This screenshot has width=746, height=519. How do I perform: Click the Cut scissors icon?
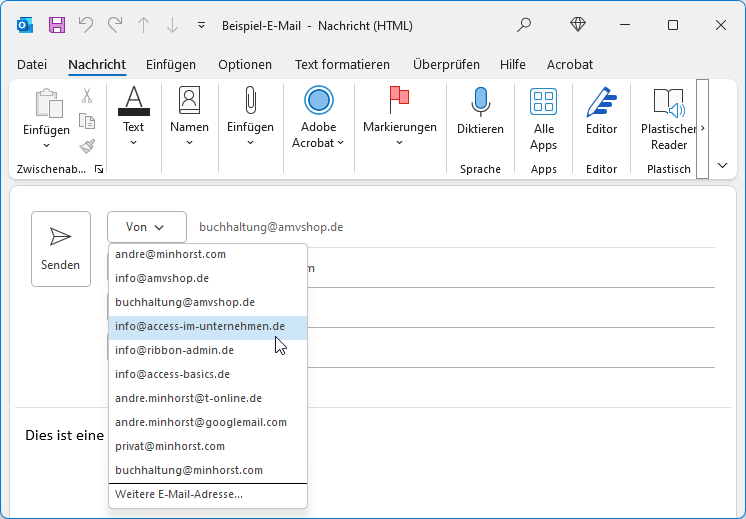click(x=87, y=96)
